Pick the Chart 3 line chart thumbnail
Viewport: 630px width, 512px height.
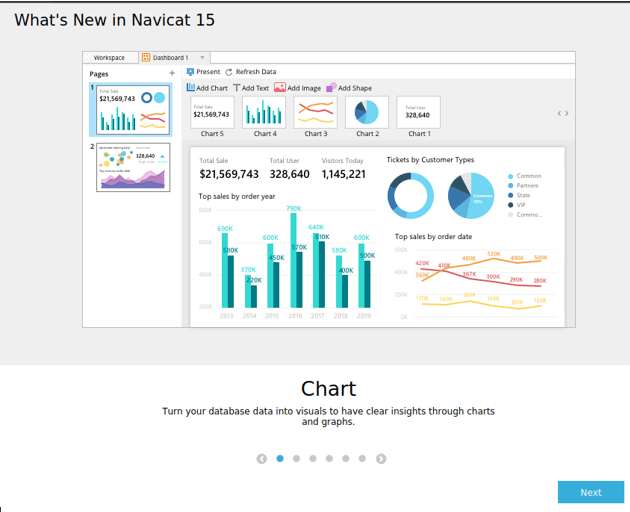point(315,112)
